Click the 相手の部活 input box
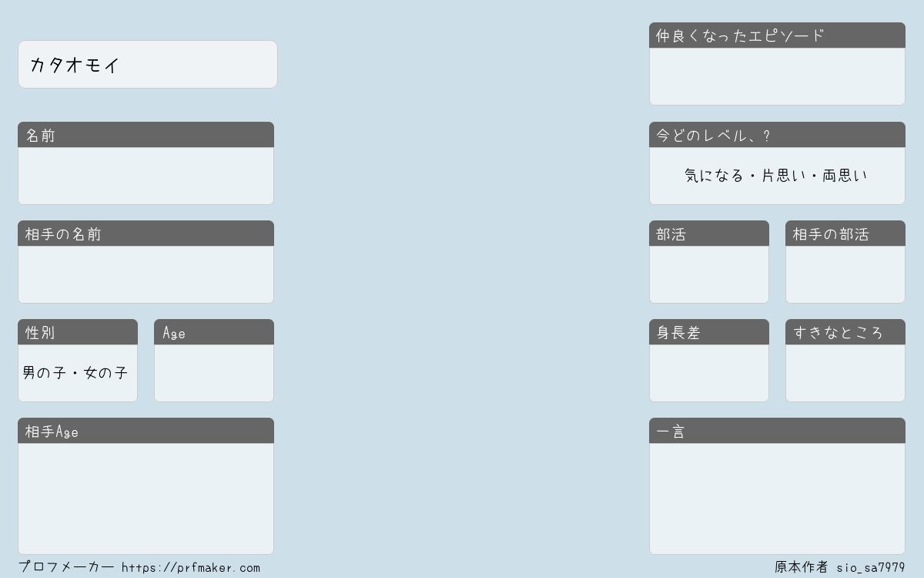Viewport: 924px width, 578px height. pos(845,274)
